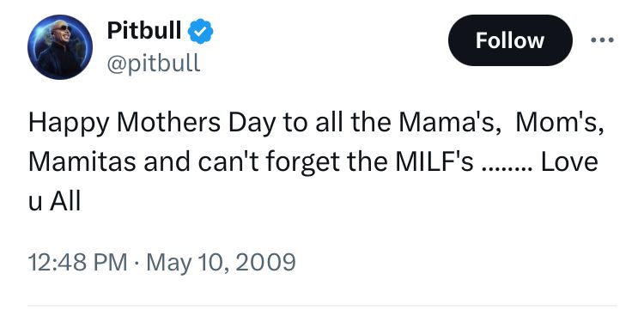
Task: Follow the Pitbull account
Action: click(x=510, y=40)
